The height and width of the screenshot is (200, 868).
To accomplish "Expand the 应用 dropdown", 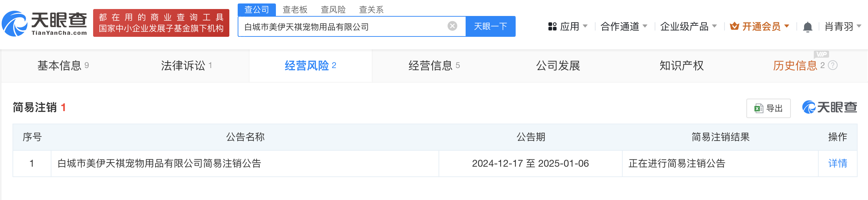I will 567,26.
